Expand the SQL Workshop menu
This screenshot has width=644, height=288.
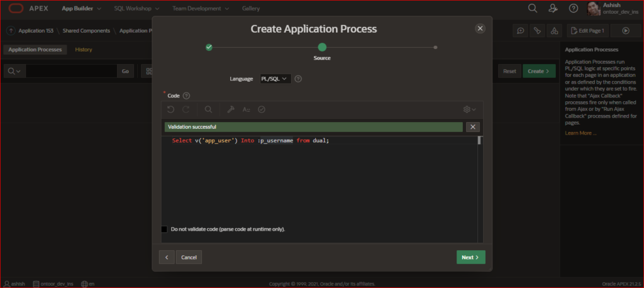136,9
